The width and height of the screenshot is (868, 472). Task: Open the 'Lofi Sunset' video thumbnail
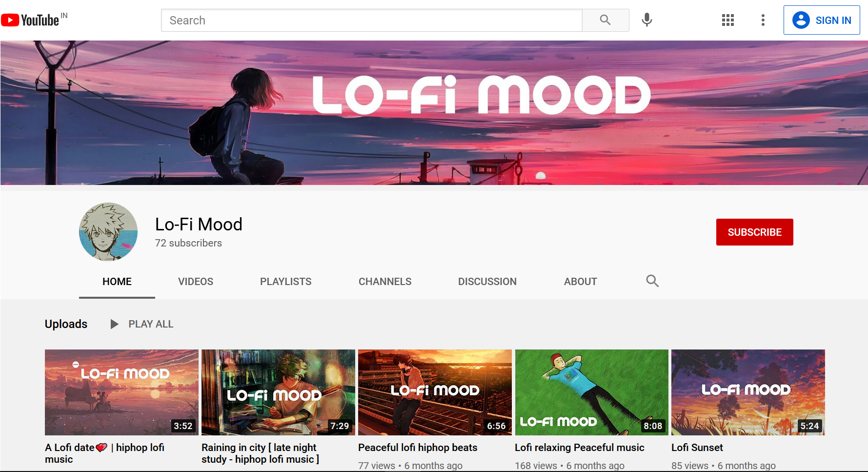tap(748, 392)
